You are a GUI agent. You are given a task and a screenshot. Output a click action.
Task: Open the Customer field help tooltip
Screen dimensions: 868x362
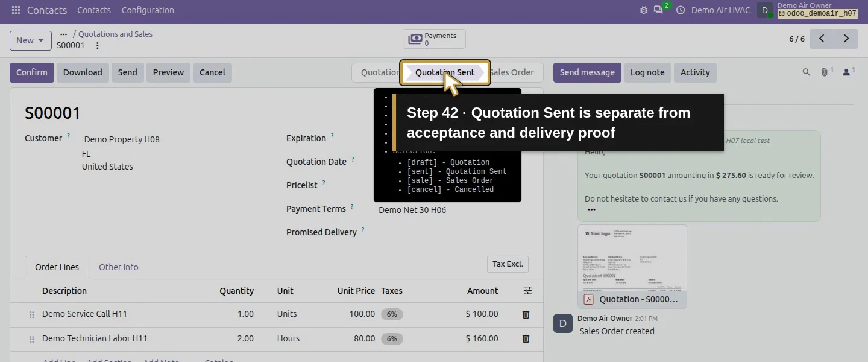click(x=69, y=136)
